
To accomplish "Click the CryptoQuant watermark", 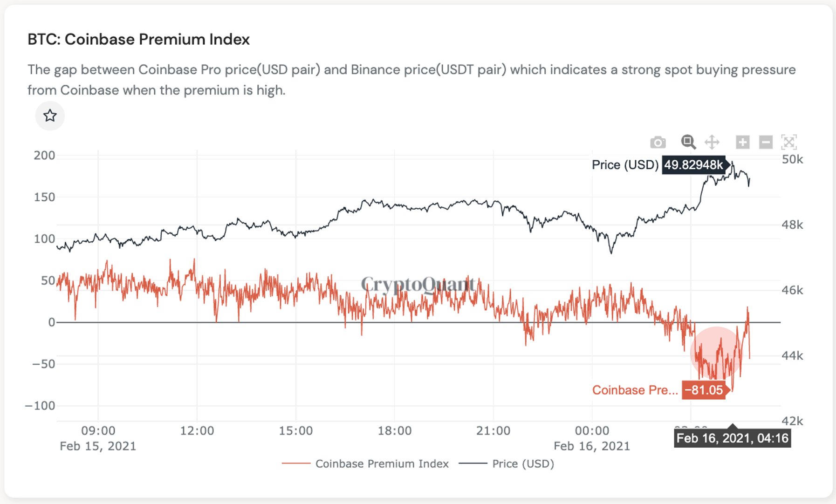I will pyautogui.click(x=418, y=284).
